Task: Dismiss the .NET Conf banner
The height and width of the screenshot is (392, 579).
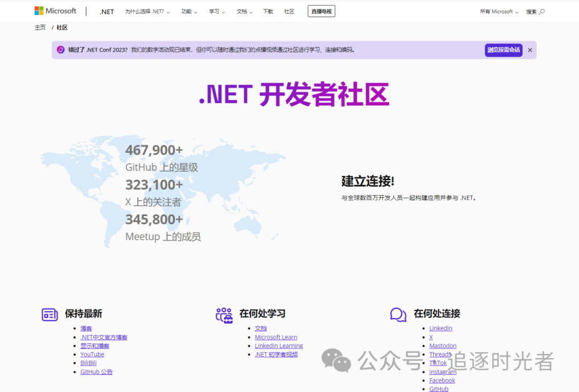Action: click(x=530, y=50)
